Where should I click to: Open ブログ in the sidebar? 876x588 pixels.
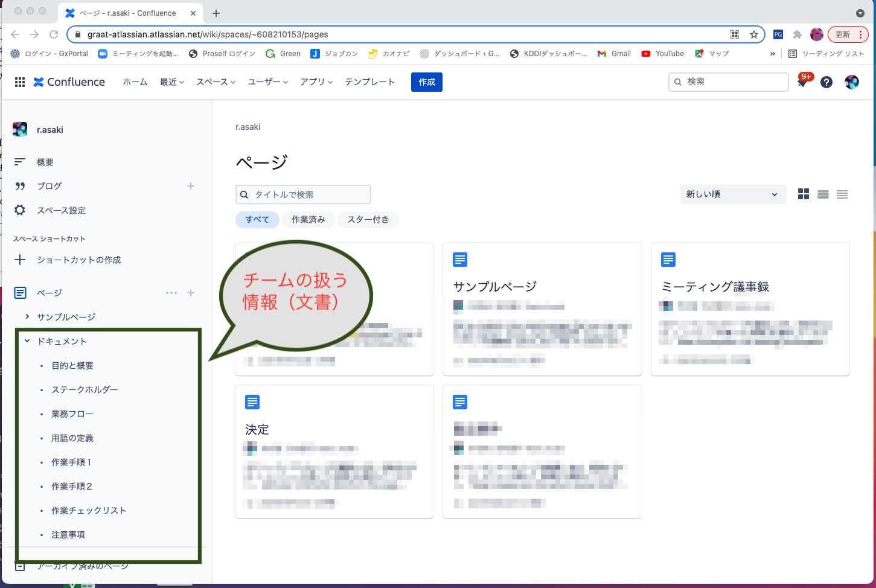coord(50,186)
